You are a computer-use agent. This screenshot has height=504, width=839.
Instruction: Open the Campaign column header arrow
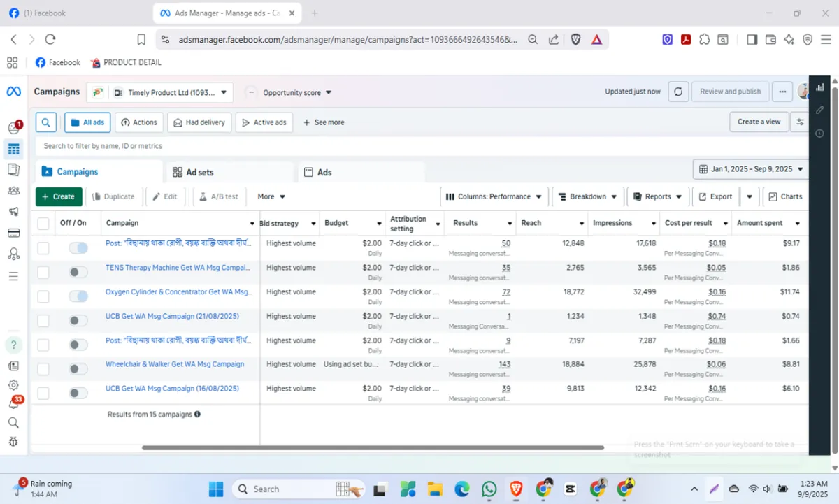pyautogui.click(x=252, y=224)
